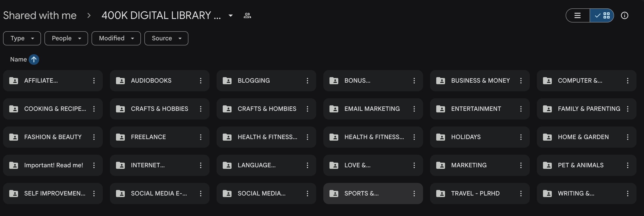Select the HOLIDAYS folder name
The height and width of the screenshot is (216, 644).
click(466, 137)
